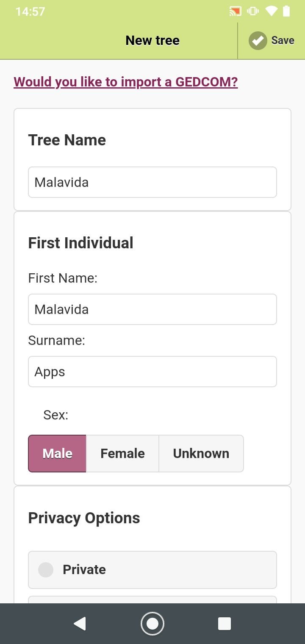Tap the battery status icon
This screenshot has height=644, width=305.
click(286, 11)
